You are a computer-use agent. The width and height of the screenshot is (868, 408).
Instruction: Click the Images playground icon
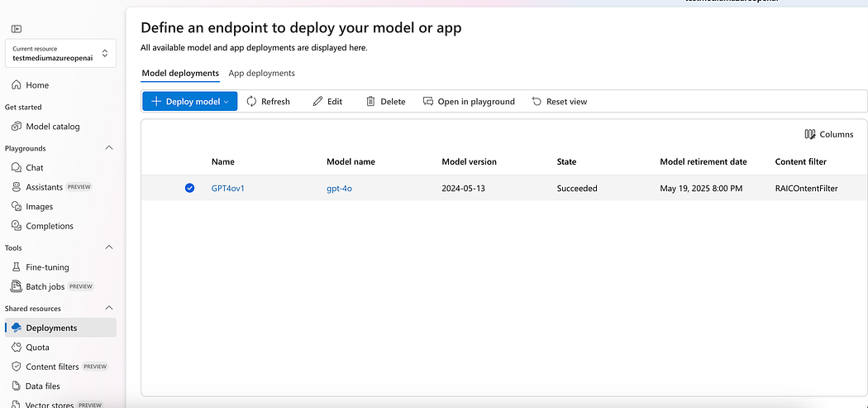tap(16, 206)
